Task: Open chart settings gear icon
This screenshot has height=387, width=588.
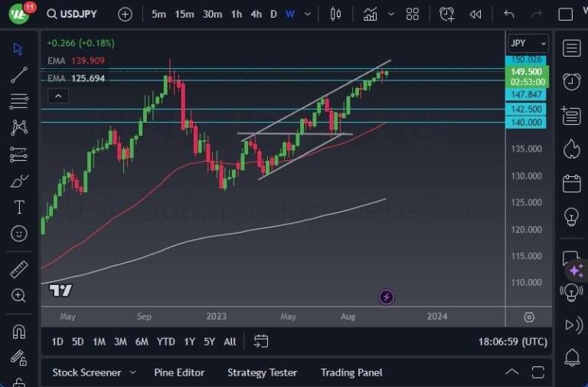Action: point(529,317)
